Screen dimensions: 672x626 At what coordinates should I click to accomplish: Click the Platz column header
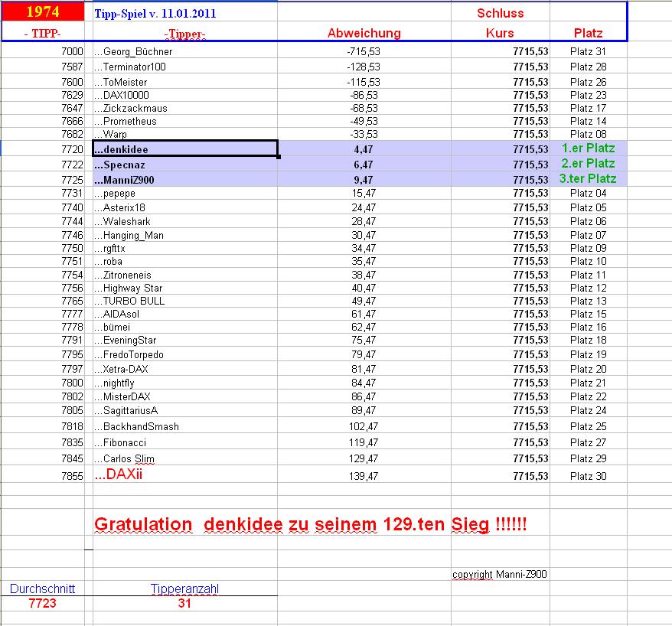point(588,33)
